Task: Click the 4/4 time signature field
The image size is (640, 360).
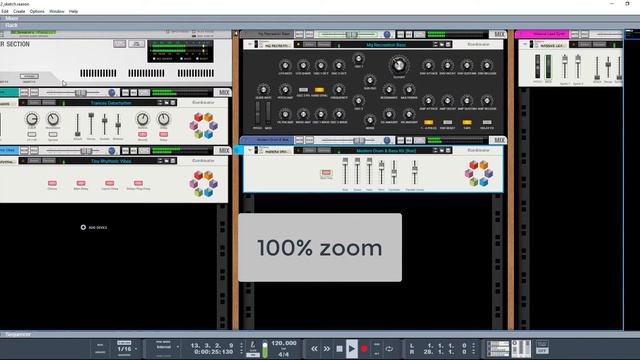Action: coord(283,354)
